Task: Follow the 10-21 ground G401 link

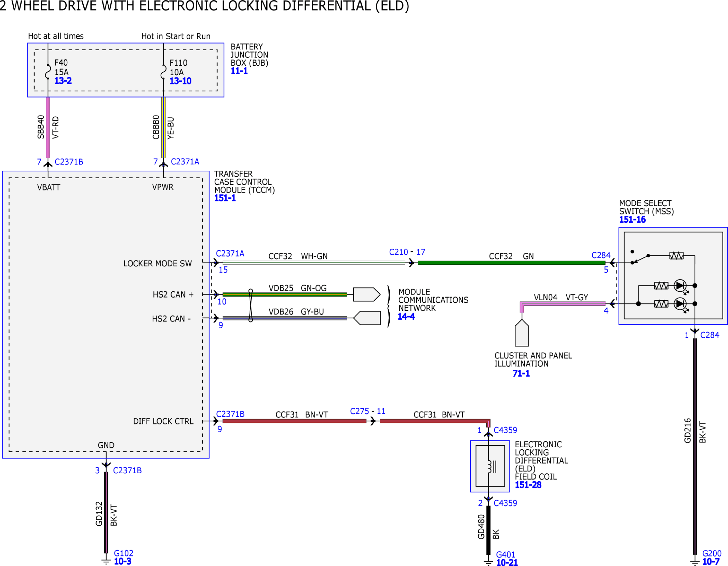Action: click(507, 562)
